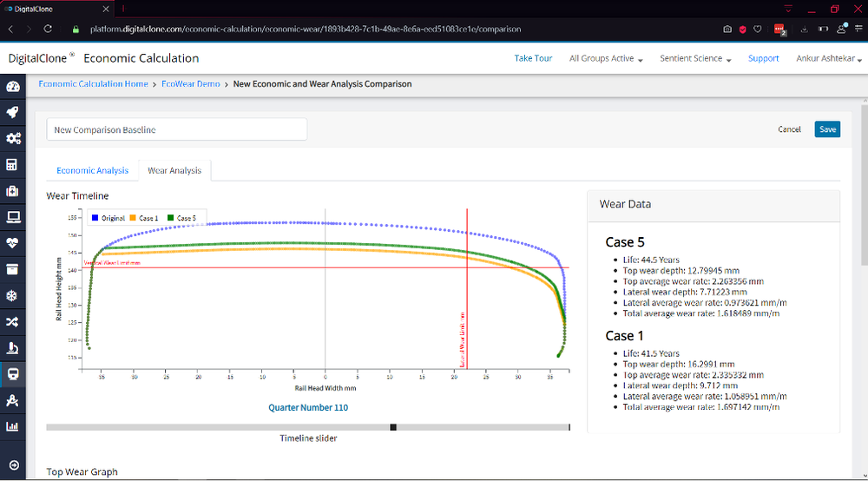The image size is (868, 481).
Task: Open the snowflake icon in sidebar
Action: point(13,296)
